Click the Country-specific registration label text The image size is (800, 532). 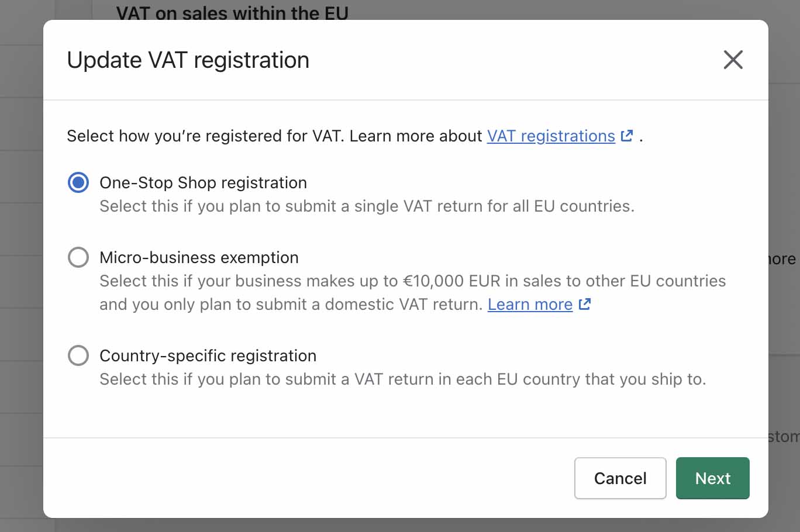coord(208,355)
